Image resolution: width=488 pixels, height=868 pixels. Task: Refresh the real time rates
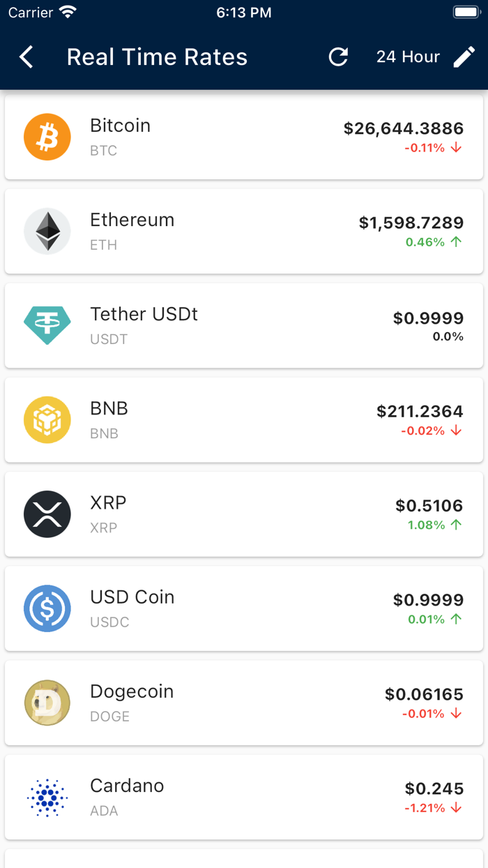tap(338, 57)
